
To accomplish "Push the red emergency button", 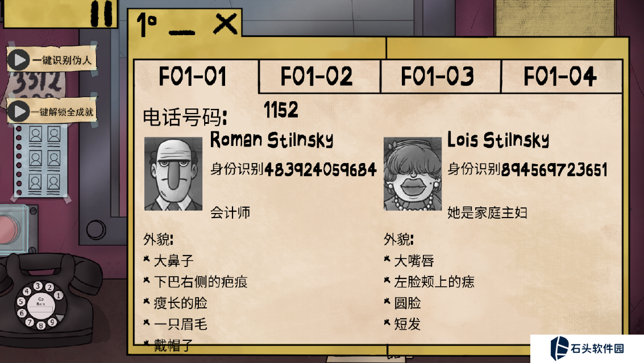I will 8,228.
